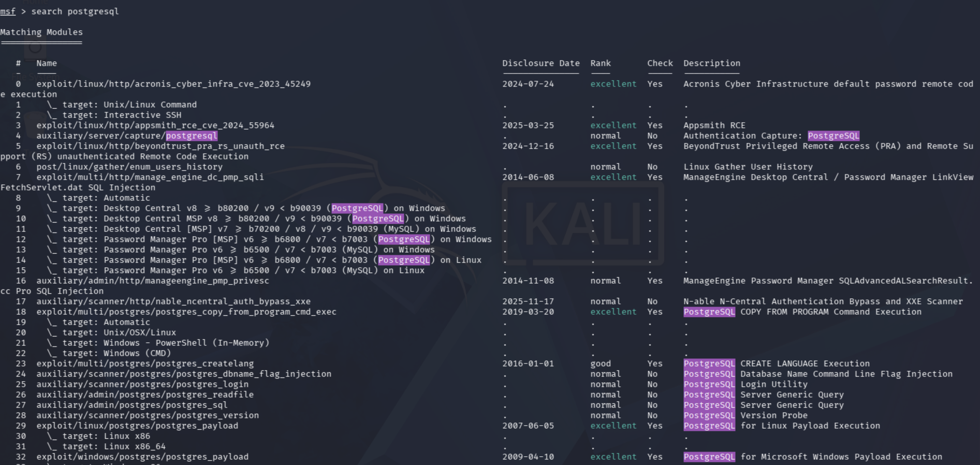980x465 pixels.
Task: Click disclosure date 2019-03-20
Action: coord(528,312)
